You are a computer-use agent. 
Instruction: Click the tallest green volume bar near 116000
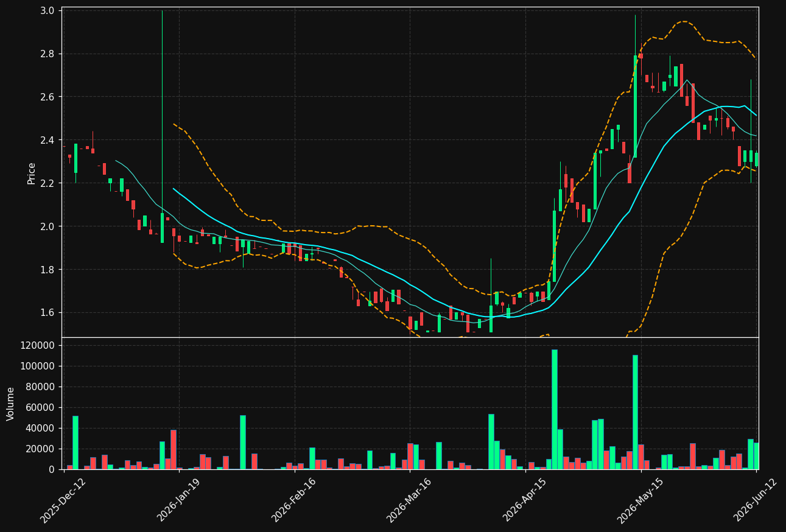[x=554, y=409]
